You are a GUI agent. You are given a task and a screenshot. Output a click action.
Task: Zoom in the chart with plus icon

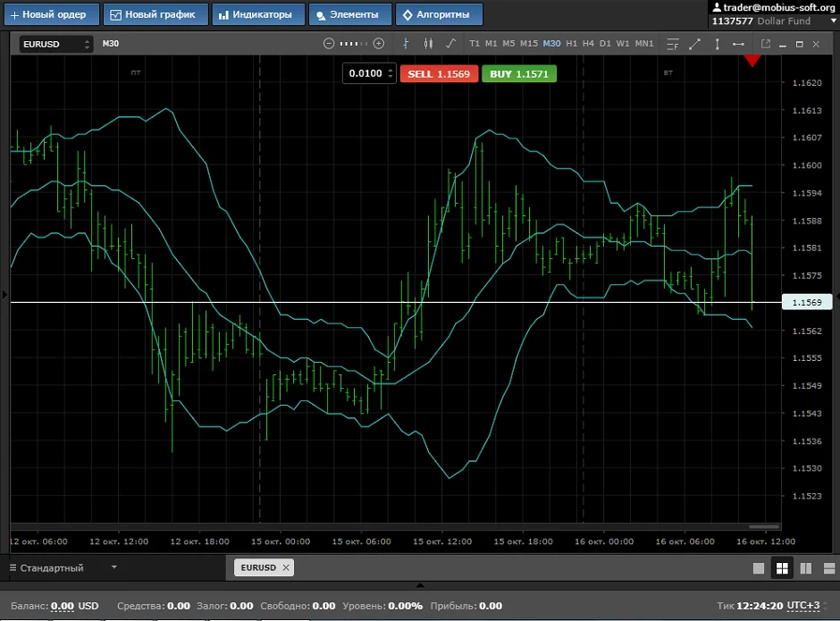point(379,44)
